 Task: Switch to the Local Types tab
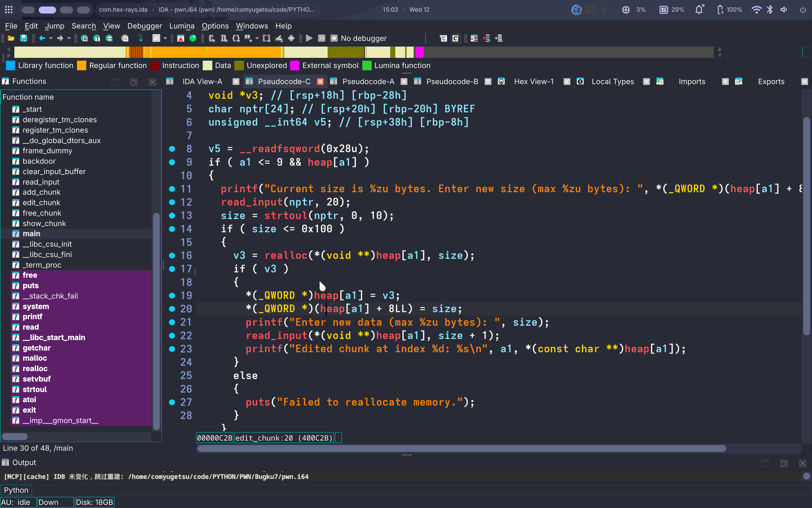(x=612, y=81)
